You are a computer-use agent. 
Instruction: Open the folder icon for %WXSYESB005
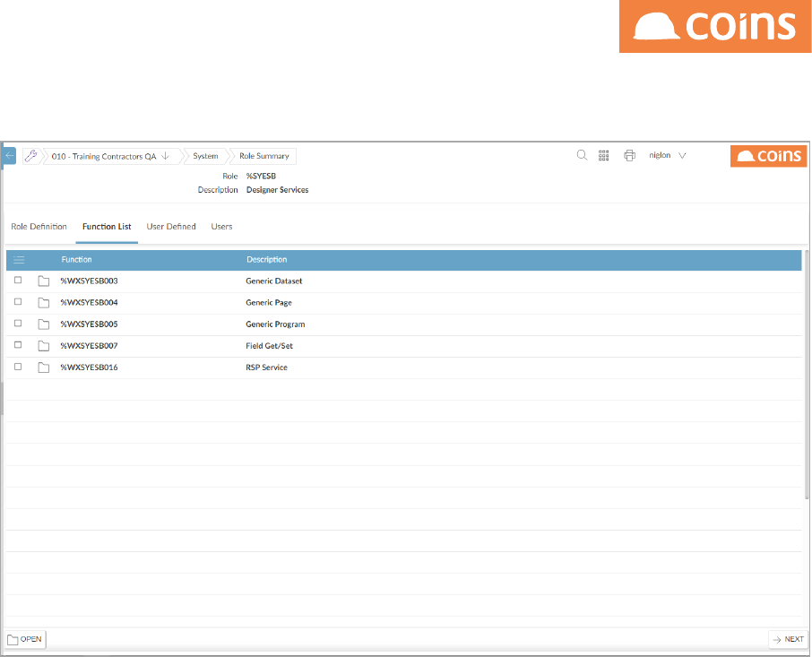[x=44, y=324]
